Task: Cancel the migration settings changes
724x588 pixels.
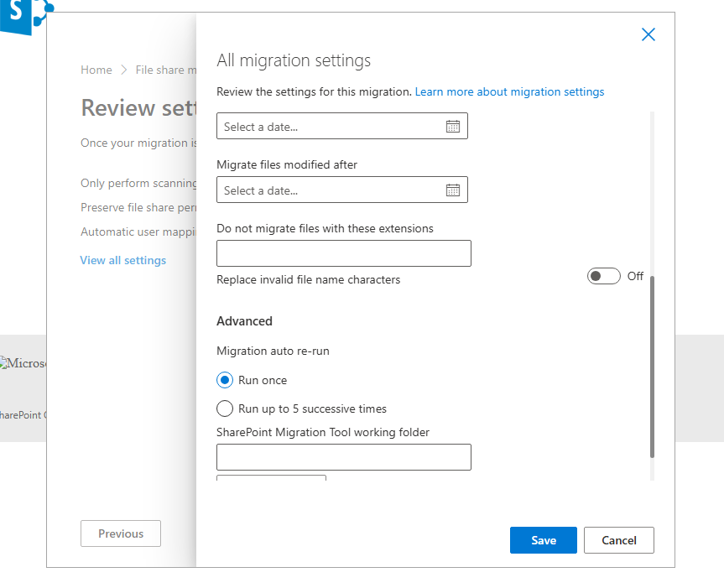Action: pyautogui.click(x=618, y=540)
